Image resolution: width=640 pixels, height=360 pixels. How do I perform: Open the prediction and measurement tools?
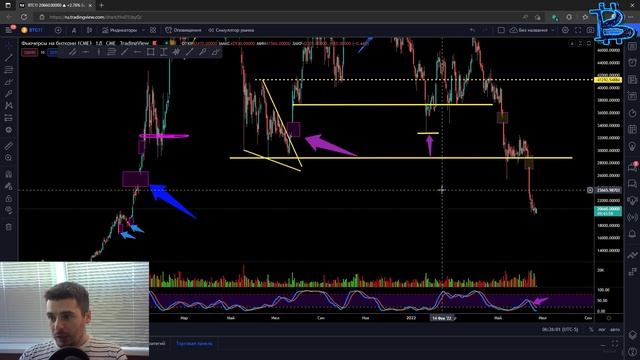tap(9, 118)
